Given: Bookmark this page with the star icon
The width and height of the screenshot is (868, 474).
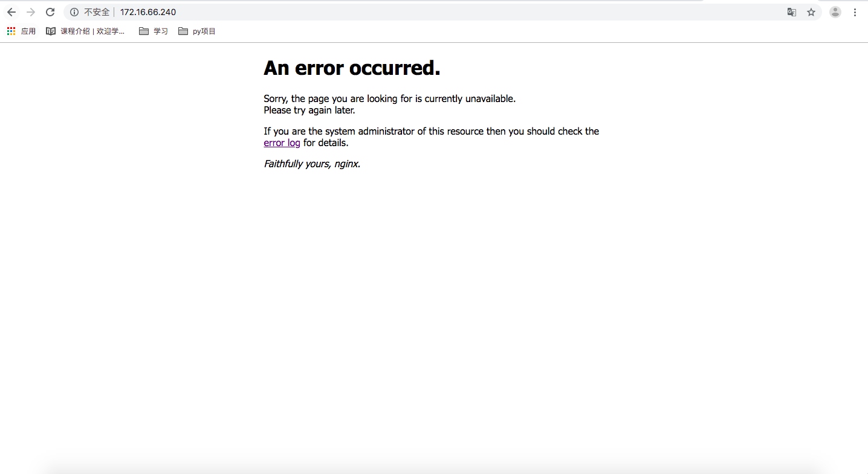Looking at the screenshot, I should [x=811, y=12].
